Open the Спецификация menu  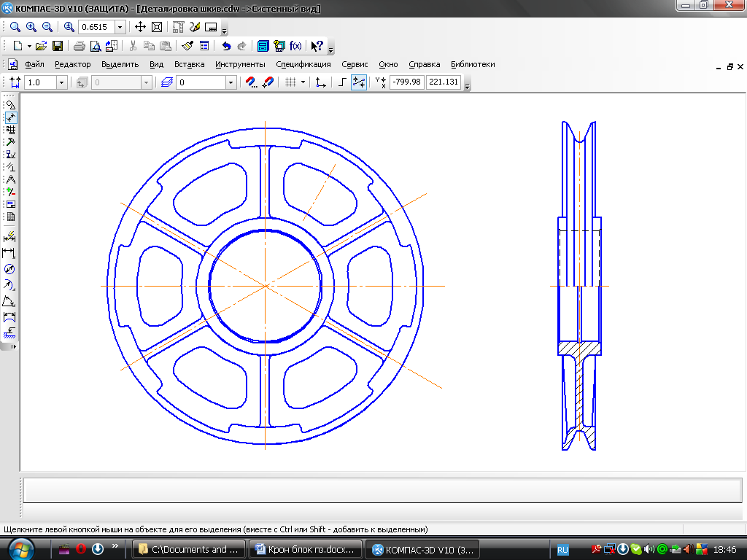pos(303,64)
